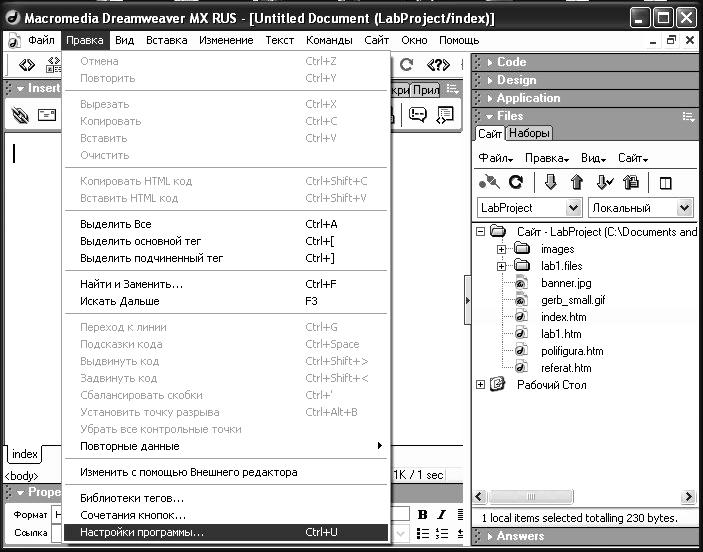The image size is (703, 552).
Task: Click the Italic button in Properties
Action: pyautogui.click(x=442, y=515)
